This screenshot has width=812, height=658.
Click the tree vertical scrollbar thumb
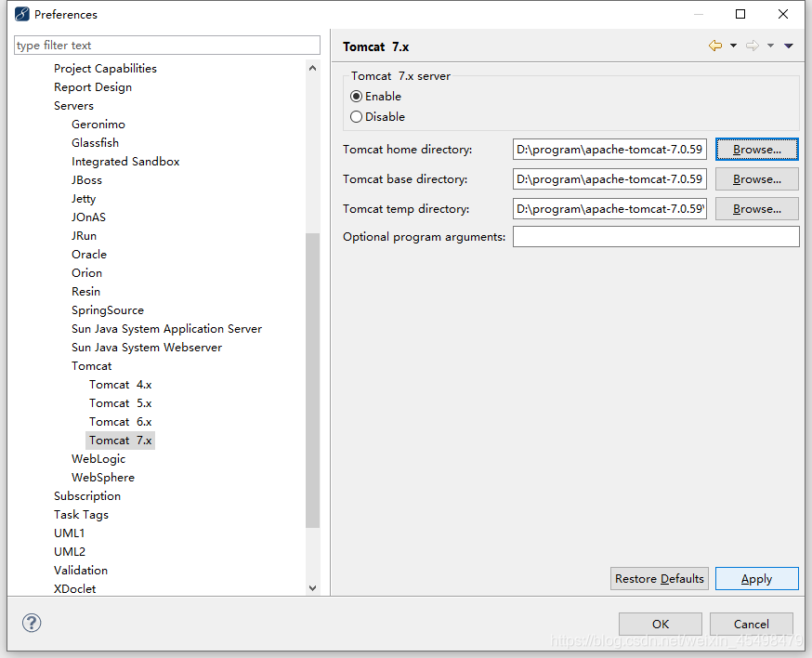coord(312,380)
